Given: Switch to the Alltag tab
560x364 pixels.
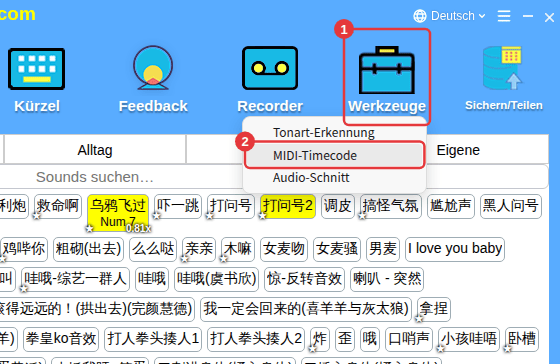Looking at the screenshot, I should pos(95,150).
